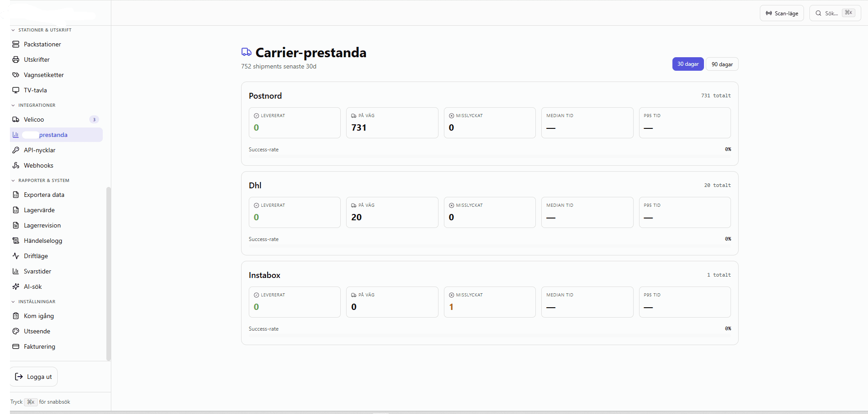Click Dhl success-rate progress bar
The height and width of the screenshot is (414, 868).
click(490, 246)
